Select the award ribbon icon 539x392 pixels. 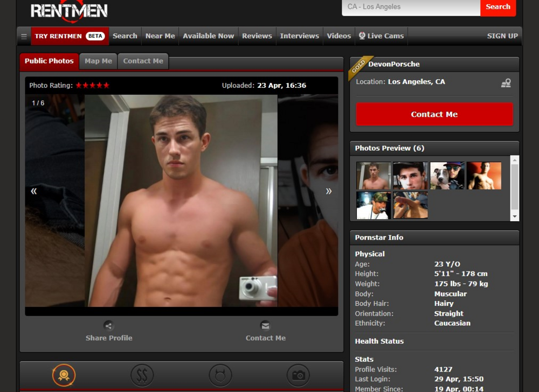click(x=64, y=375)
